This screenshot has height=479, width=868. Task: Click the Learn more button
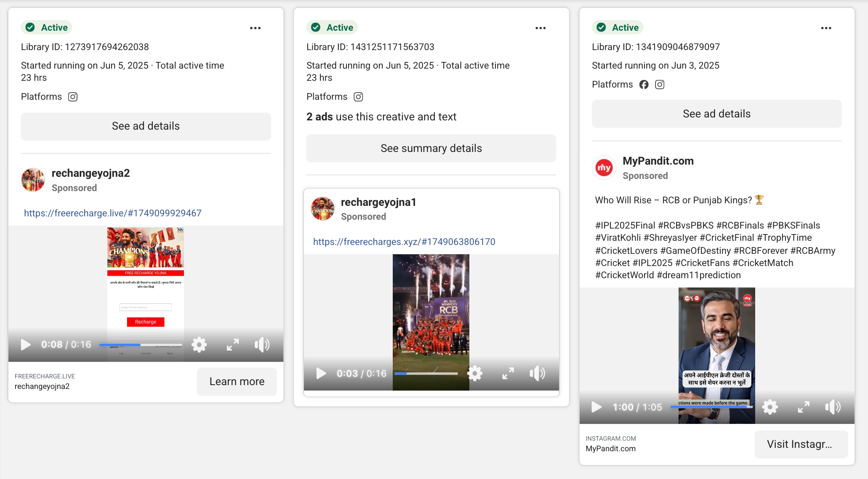coord(237,381)
